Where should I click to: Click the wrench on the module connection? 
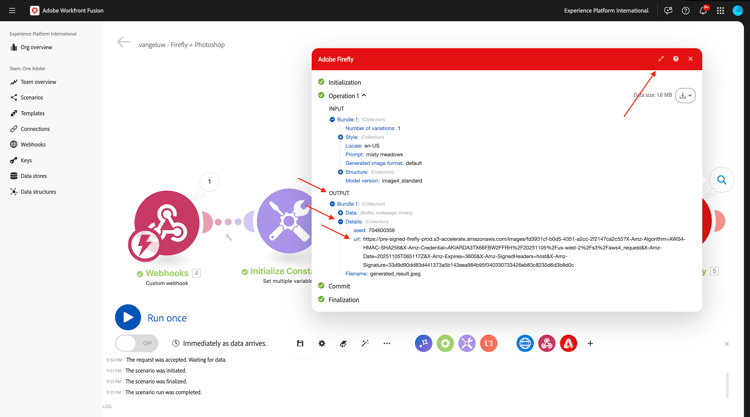click(x=228, y=237)
